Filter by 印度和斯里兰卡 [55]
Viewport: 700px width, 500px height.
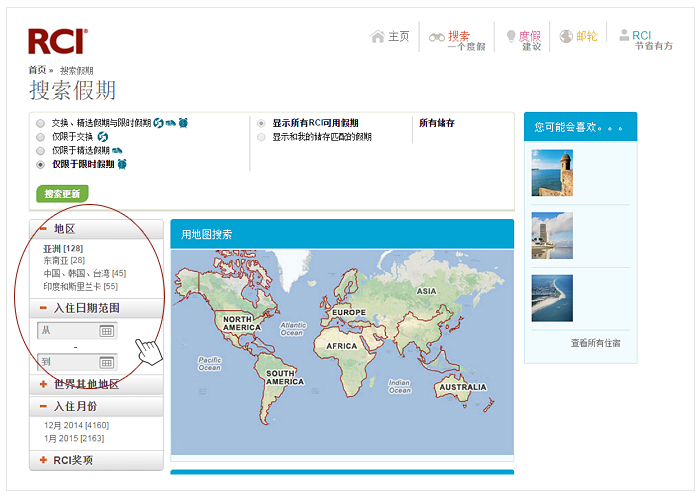pos(80,287)
